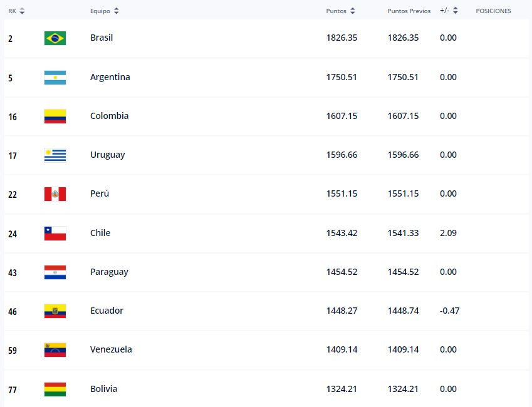Sort table by Equipo column arrows
The height and width of the screenshot is (407, 532).
[117, 11]
